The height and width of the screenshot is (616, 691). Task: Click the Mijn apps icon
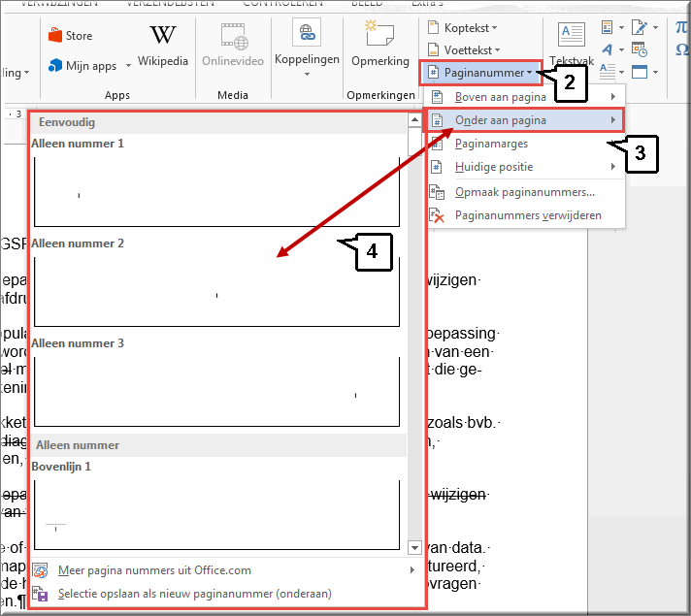(55, 65)
